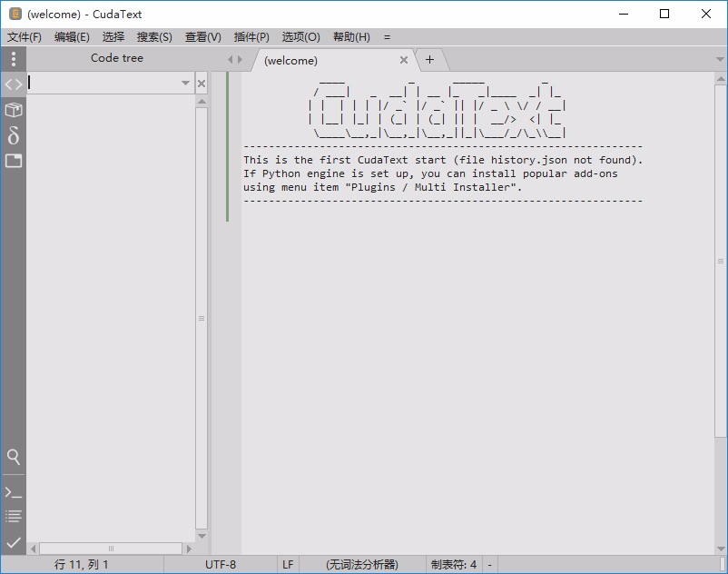Open the 编辑(E) menu

coord(72,37)
